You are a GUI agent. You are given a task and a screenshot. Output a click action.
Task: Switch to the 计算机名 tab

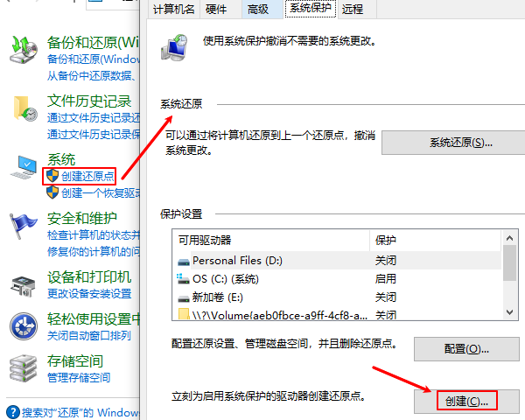(x=175, y=10)
